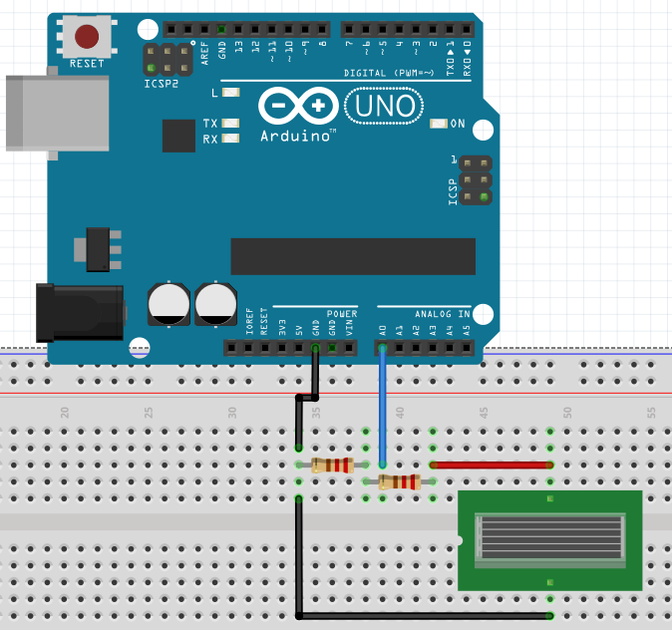The height and width of the screenshot is (630, 672).
Task: Click the digital pin 13 socket
Action: point(238,30)
